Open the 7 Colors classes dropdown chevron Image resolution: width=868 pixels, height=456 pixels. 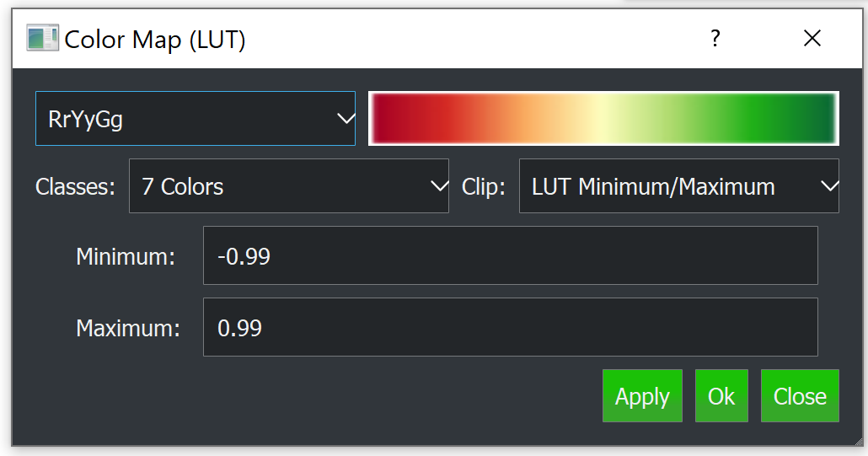click(438, 186)
